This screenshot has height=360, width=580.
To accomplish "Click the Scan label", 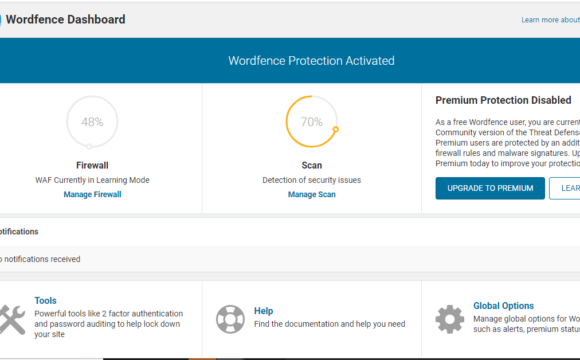I will point(312,165).
